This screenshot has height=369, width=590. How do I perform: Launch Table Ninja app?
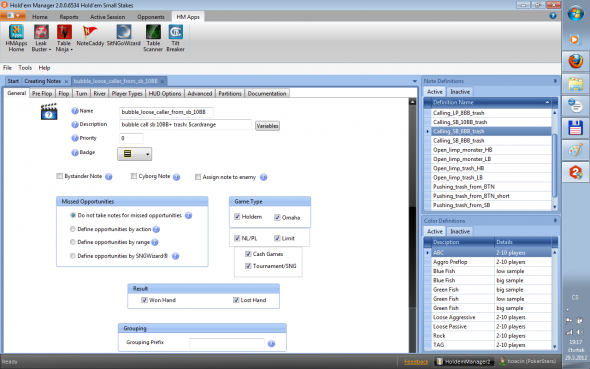click(x=64, y=38)
